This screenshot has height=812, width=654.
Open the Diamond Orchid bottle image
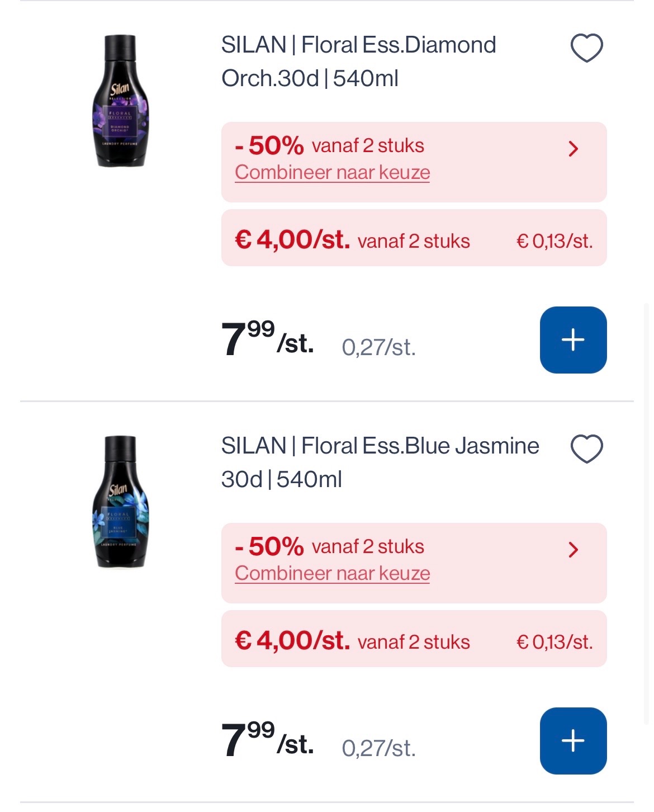tap(120, 101)
